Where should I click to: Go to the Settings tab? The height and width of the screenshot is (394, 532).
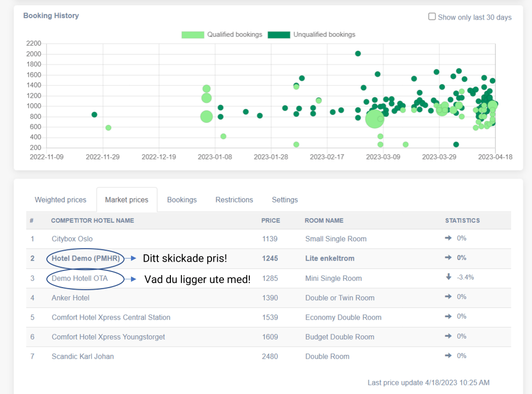tap(285, 200)
